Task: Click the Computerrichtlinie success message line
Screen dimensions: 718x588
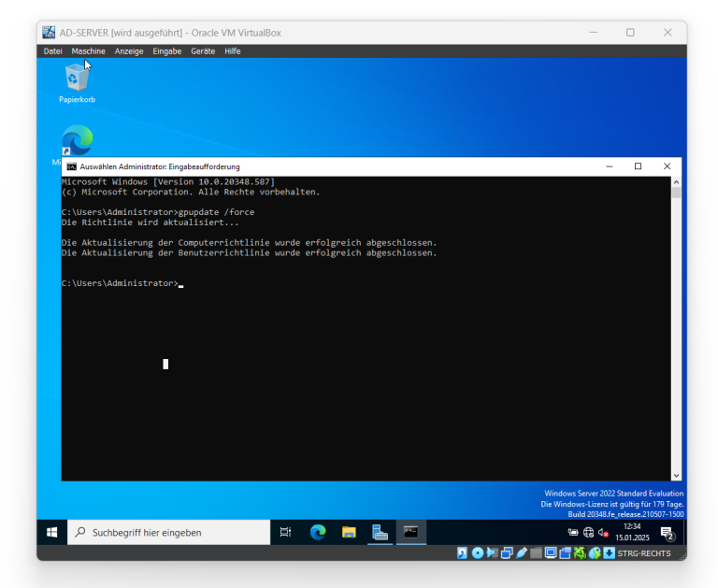Action: point(249,243)
